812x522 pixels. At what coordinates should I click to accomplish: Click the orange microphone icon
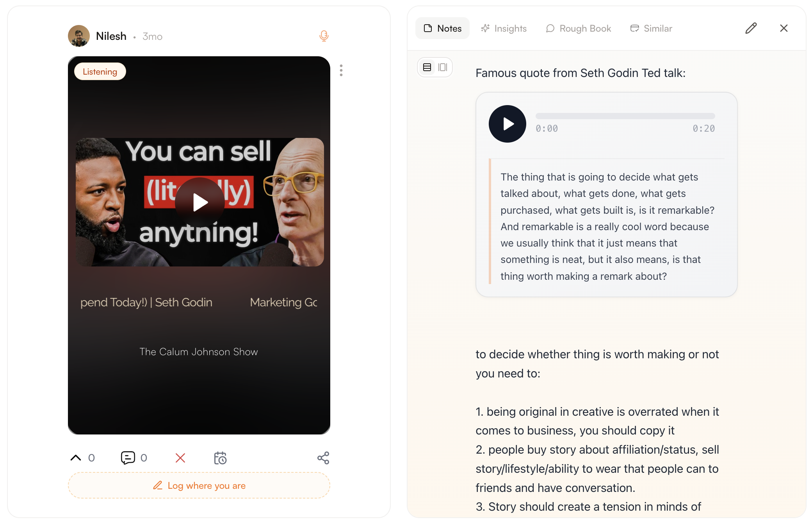pyautogui.click(x=324, y=36)
